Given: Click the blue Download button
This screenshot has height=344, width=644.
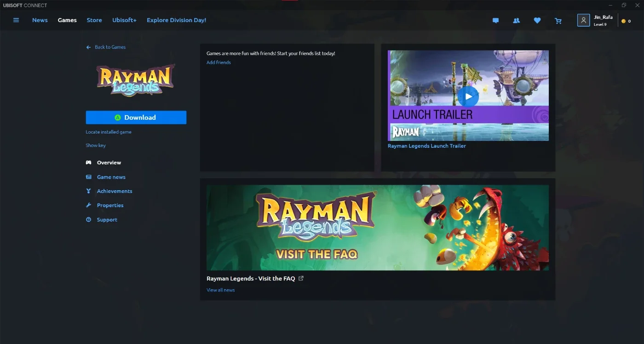Looking at the screenshot, I should [136, 117].
